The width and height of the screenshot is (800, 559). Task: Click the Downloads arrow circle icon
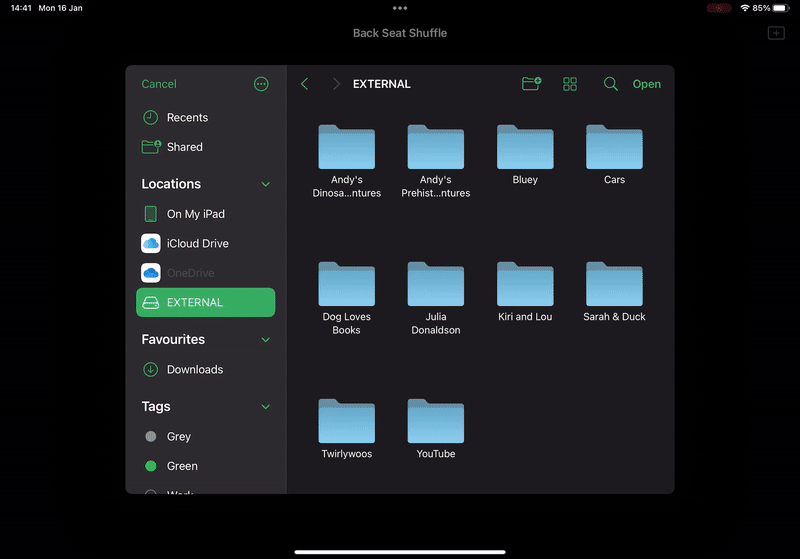pyautogui.click(x=151, y=369)
